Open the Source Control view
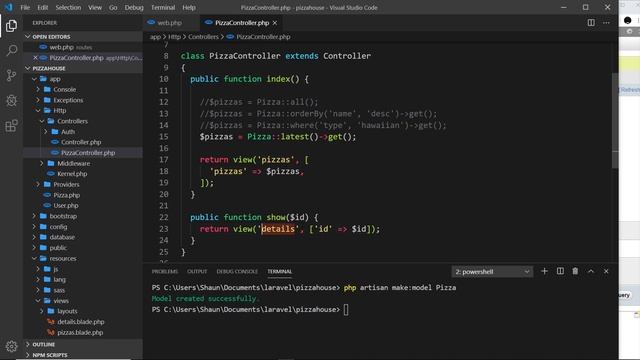Screen dimensions: 640x360 (11, 76)
